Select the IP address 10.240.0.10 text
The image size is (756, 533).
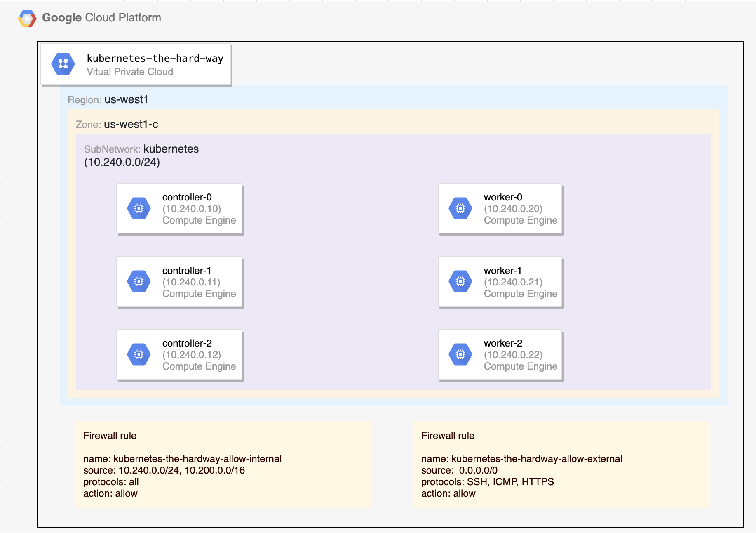(x=192, y=208)
